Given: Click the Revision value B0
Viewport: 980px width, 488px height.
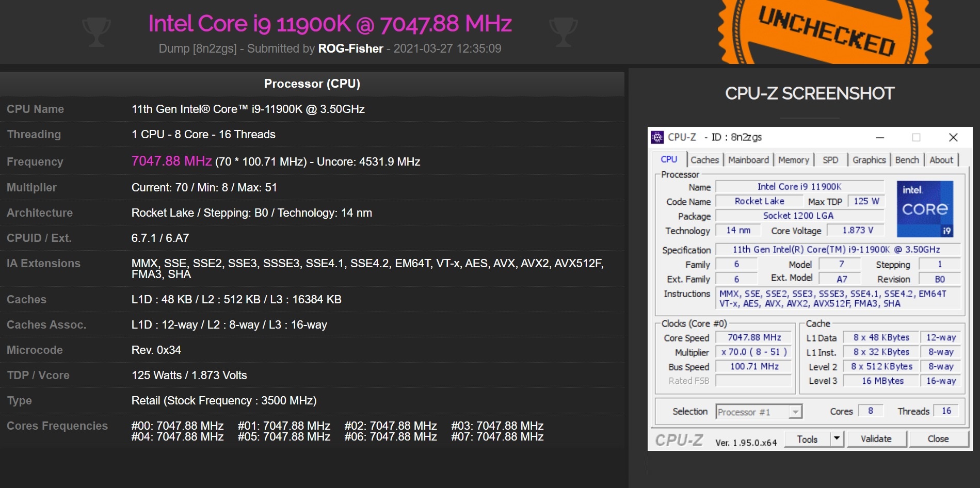Looking at the screenshot, I should (939, 279).
